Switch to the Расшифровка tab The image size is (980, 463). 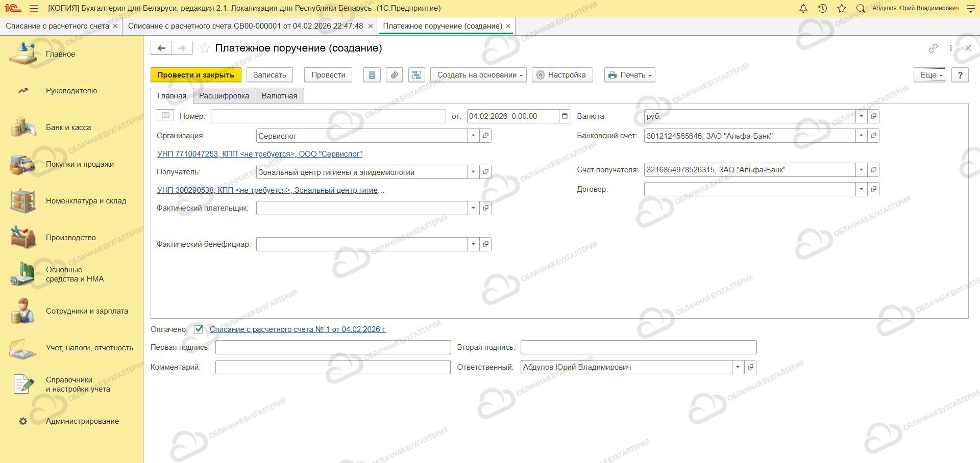pyautogui.click(x=224, y=96)
